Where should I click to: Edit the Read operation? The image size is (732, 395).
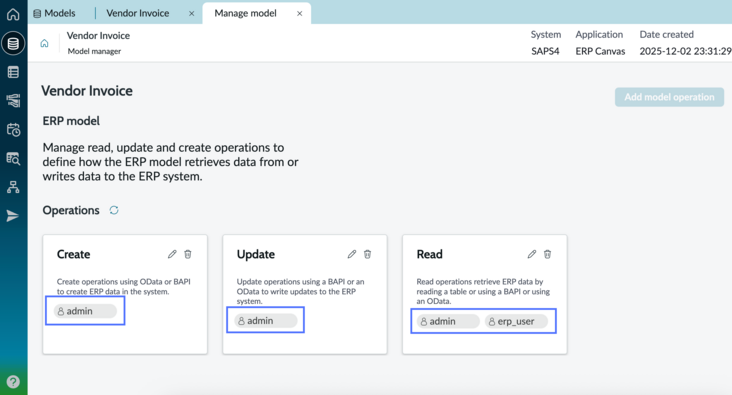point(532,254)
